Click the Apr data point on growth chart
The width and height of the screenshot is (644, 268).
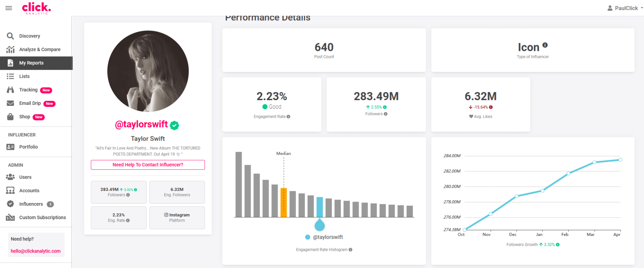point(621,160)
